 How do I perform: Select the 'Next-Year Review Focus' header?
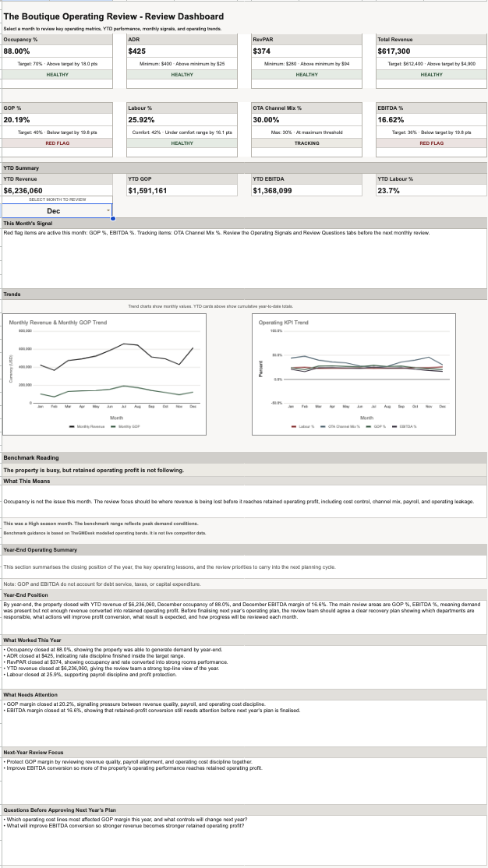coord(244,753)
